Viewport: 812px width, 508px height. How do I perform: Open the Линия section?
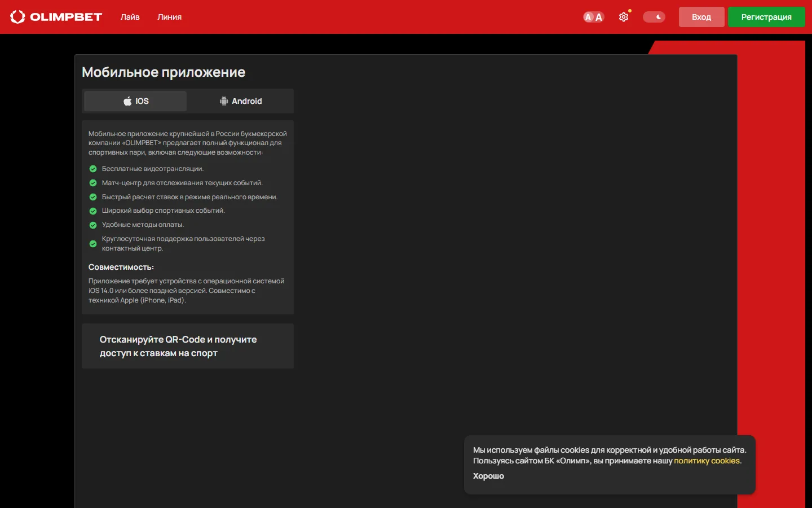[169, 17]
